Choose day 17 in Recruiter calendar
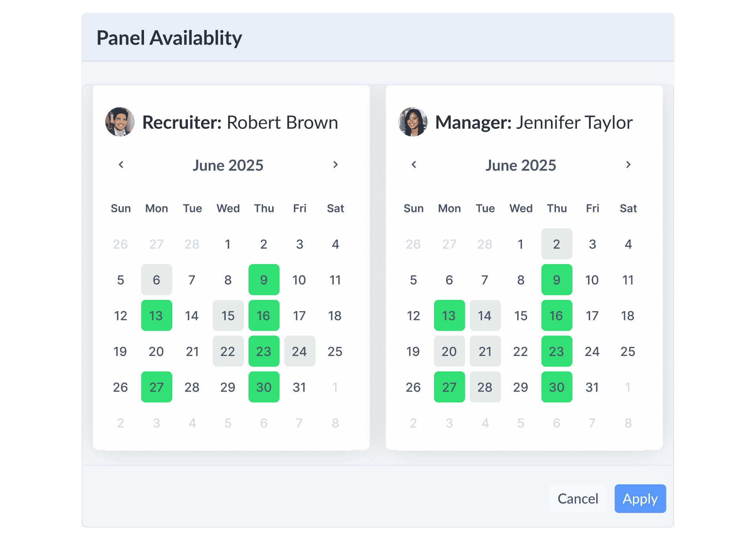 tap(300, 315)
